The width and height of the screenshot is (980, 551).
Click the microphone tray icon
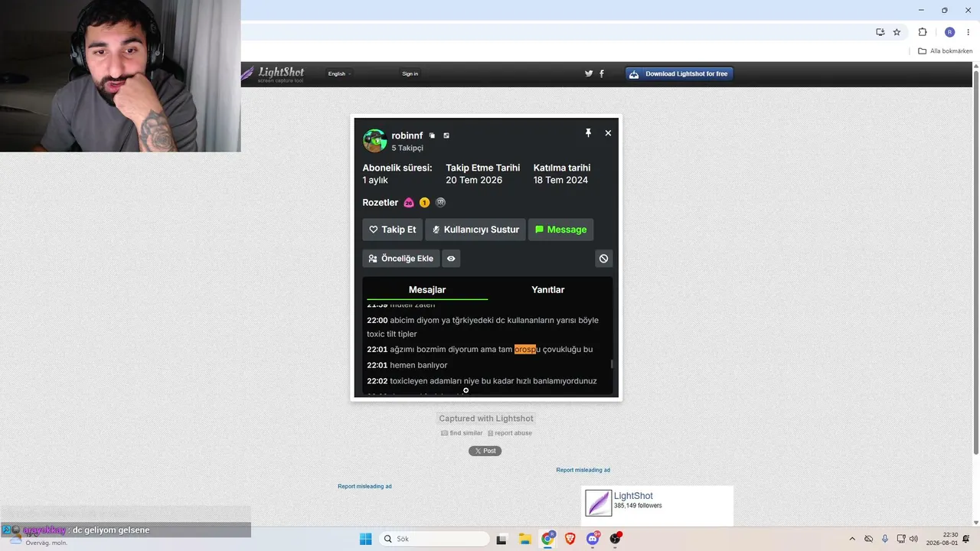[885, 539]
